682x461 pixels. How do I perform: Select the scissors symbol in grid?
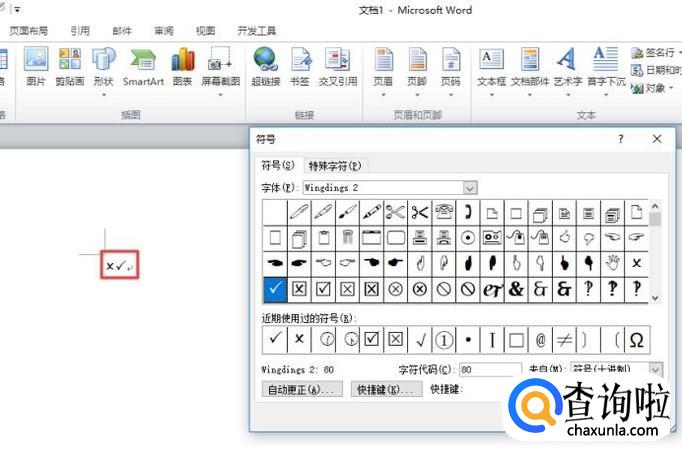click(395, 212)
